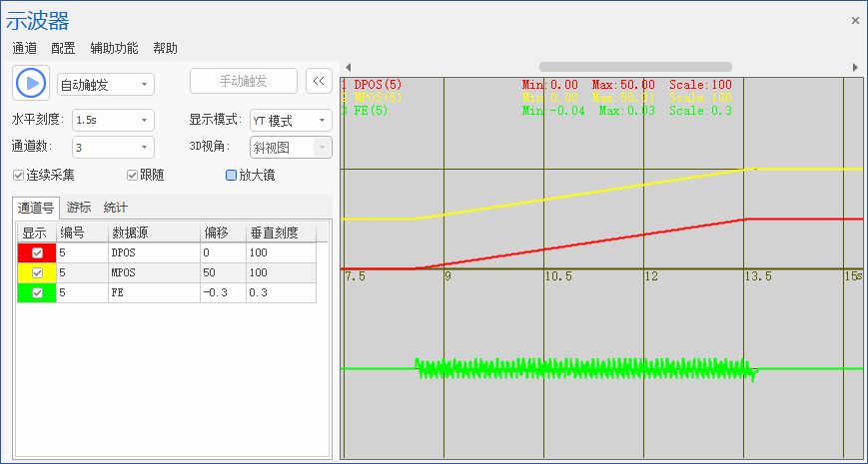
Task: Click the 编号 column header
Action: [x=83, y=232]
